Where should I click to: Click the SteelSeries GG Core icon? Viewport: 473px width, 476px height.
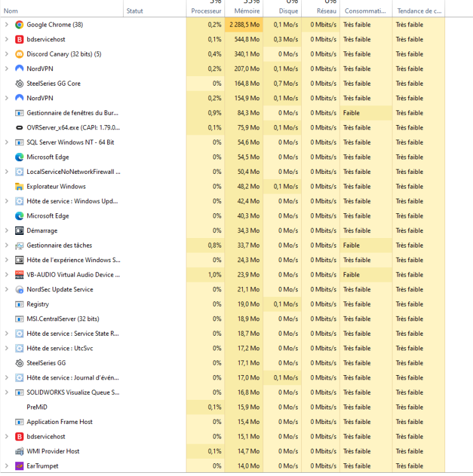click(19, 84)
